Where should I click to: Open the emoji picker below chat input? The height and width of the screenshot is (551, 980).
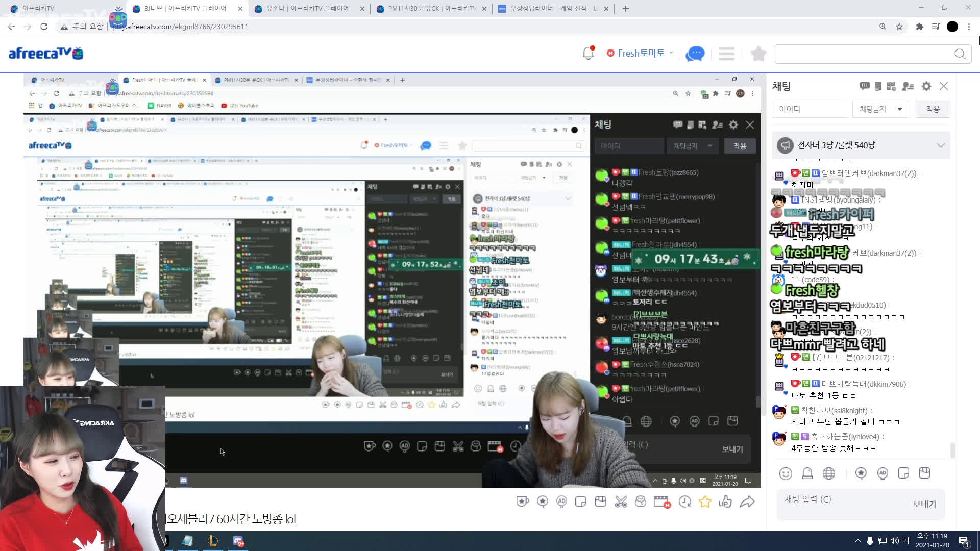click(x=786, y=473)
